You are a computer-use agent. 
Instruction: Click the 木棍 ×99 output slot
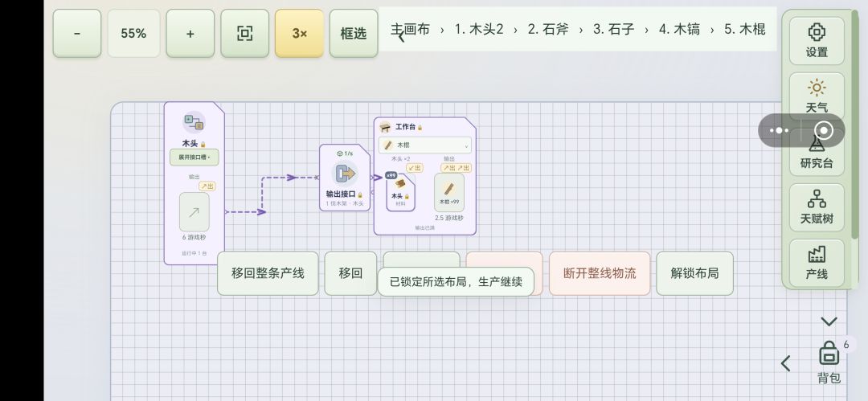tap(449, 192)
